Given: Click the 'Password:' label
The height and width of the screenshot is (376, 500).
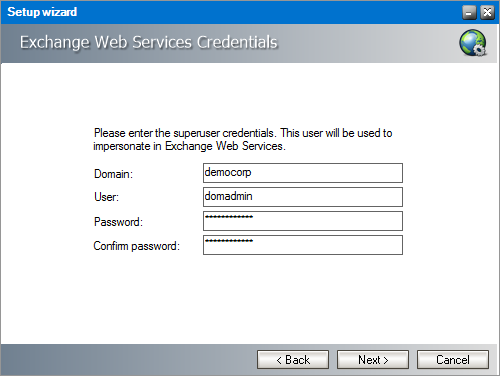Looking at the screenshot, I should coord(118,222).
